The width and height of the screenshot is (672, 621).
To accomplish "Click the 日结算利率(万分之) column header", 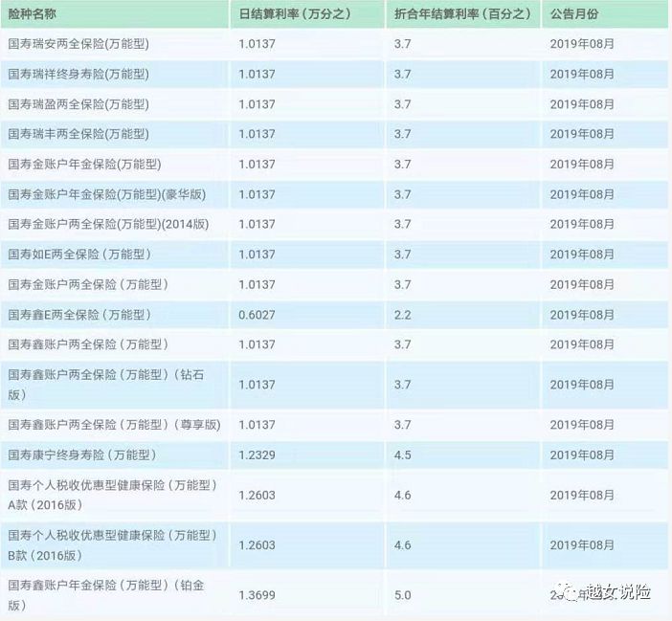I will (295, 14).
